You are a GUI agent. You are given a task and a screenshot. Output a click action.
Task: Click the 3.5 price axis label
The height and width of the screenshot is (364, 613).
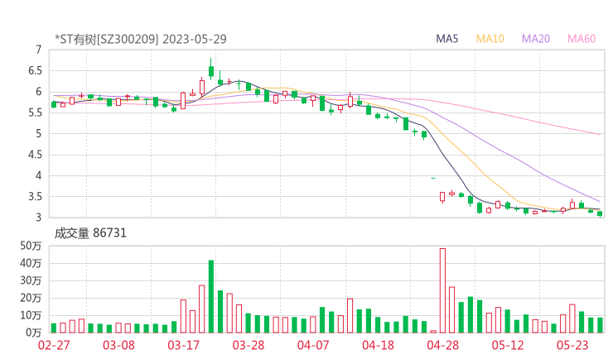pyautogui.click(x=35, y=196)
